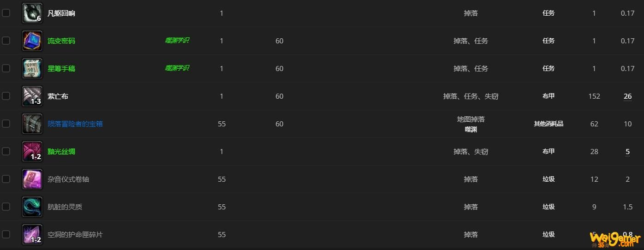The image size is (644, 250).
Task: Open the 流变密码 cube icon
Action: pos(32,41)
